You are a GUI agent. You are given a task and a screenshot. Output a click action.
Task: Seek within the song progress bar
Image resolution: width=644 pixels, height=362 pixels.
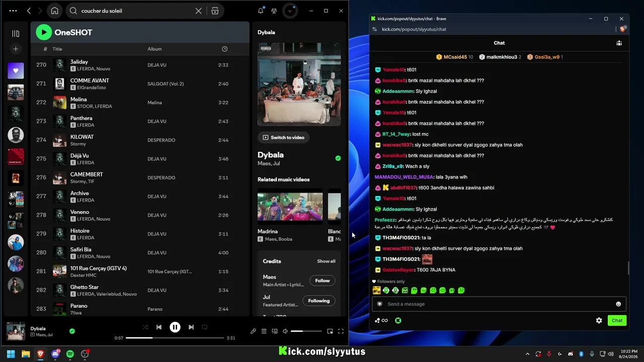175,338
